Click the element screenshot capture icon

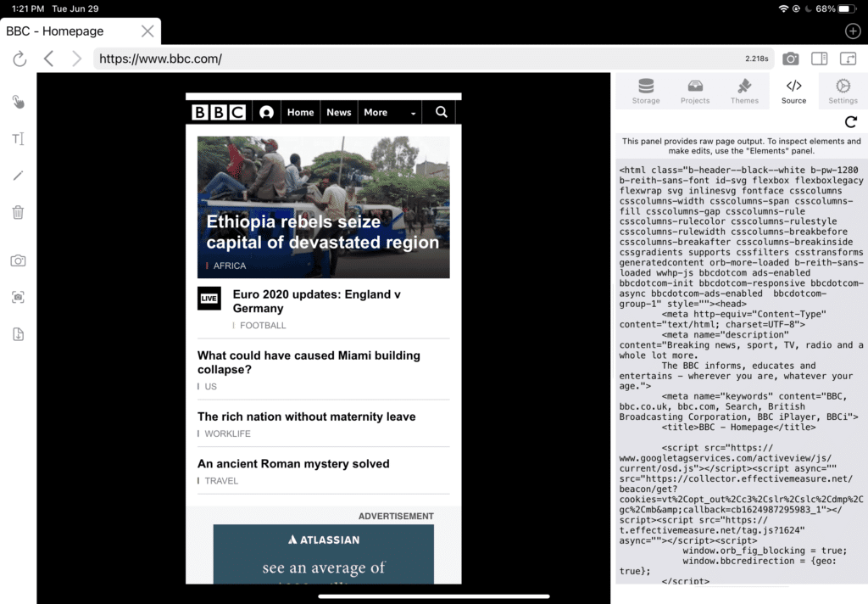pyautogui.click(x=19, y=298)
